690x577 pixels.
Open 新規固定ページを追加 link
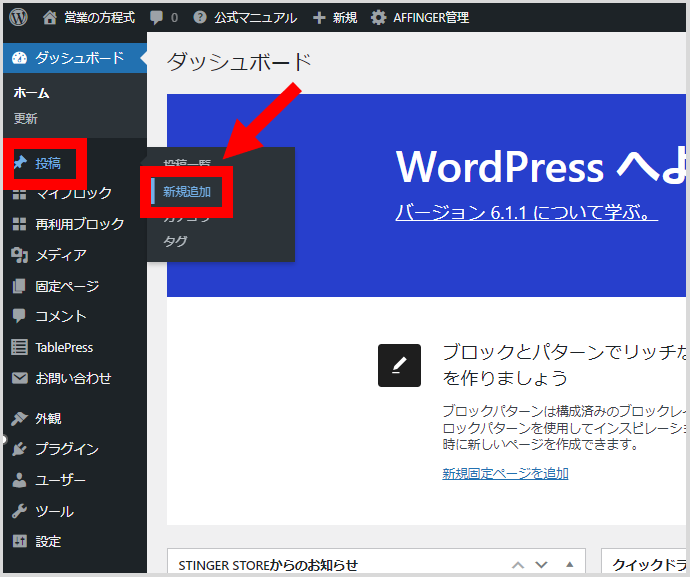[505, 474]
